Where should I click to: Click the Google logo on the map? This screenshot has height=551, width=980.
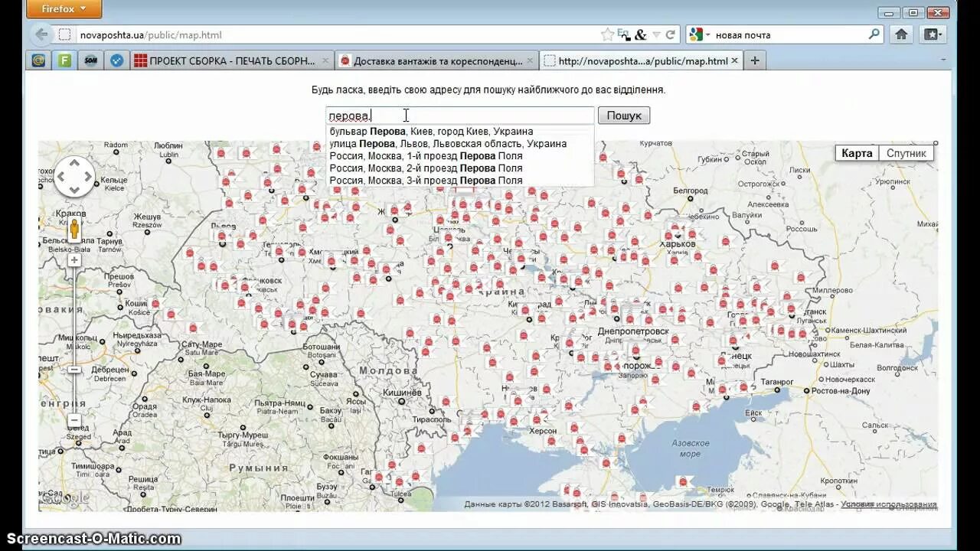(x=67, y=498)
